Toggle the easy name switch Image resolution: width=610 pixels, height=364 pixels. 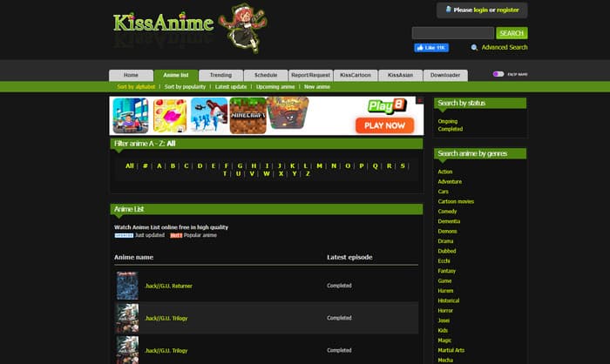point(498,74)
